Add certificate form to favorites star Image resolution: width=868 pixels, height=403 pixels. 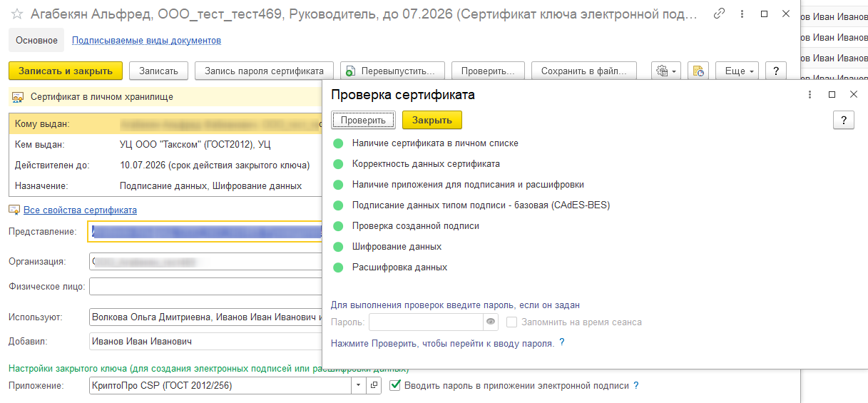pos(17,14)
